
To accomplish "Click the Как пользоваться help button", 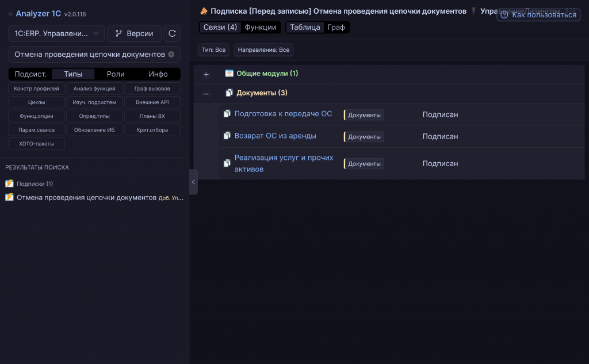I will 538,15.
